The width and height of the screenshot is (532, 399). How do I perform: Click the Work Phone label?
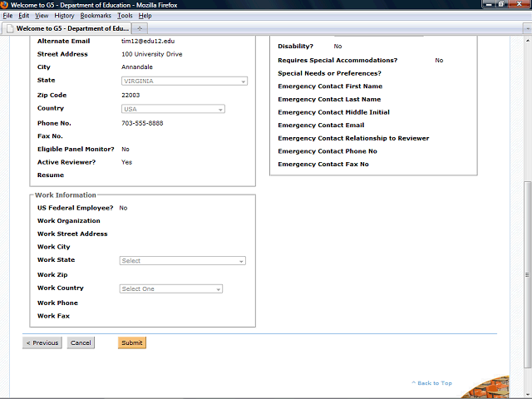click(x=57, y=303)
